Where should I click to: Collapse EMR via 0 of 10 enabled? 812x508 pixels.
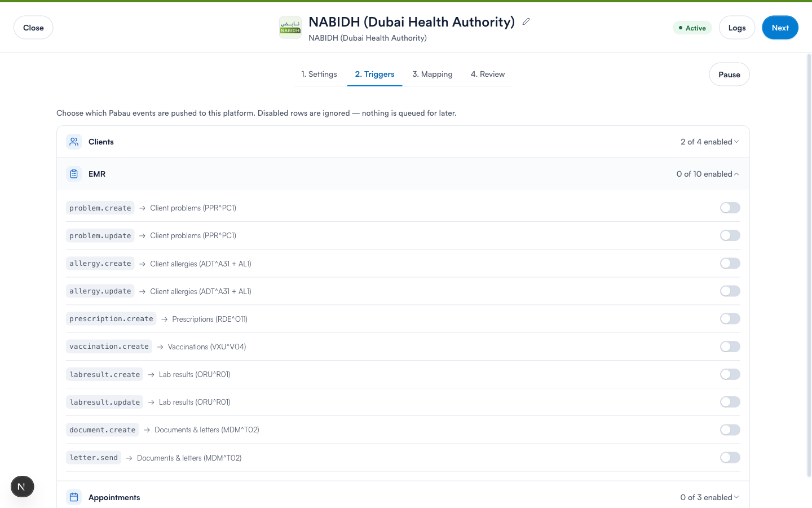tap(708, 174)
